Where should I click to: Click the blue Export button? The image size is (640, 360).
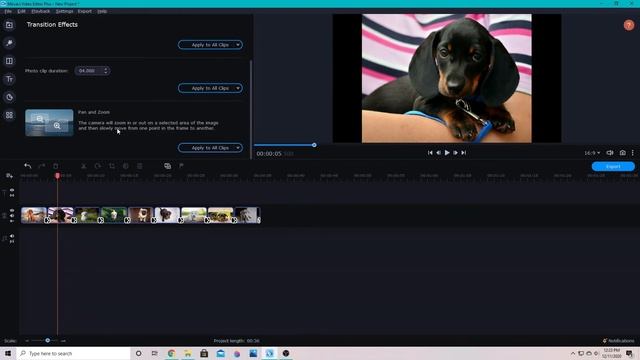(613, 167)
